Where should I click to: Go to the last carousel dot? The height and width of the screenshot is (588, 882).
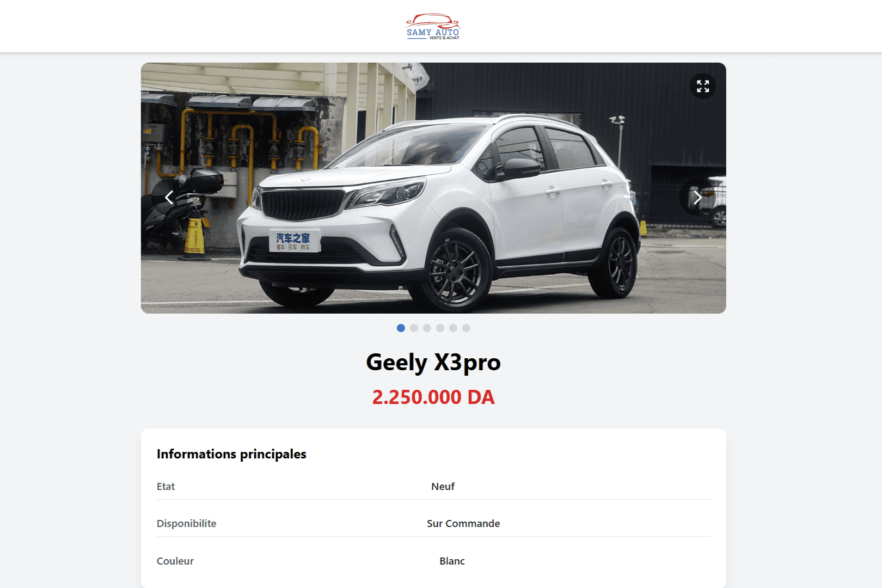click(466, 328)
